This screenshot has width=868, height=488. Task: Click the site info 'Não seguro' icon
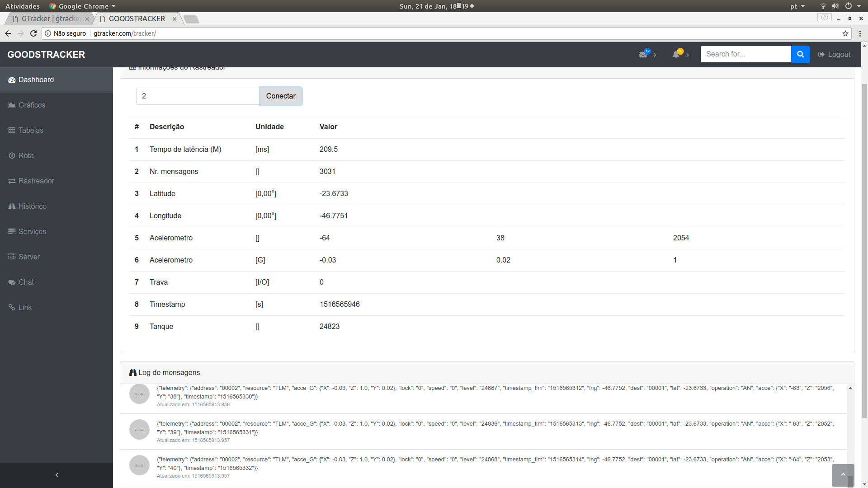[x=48, y=33]
